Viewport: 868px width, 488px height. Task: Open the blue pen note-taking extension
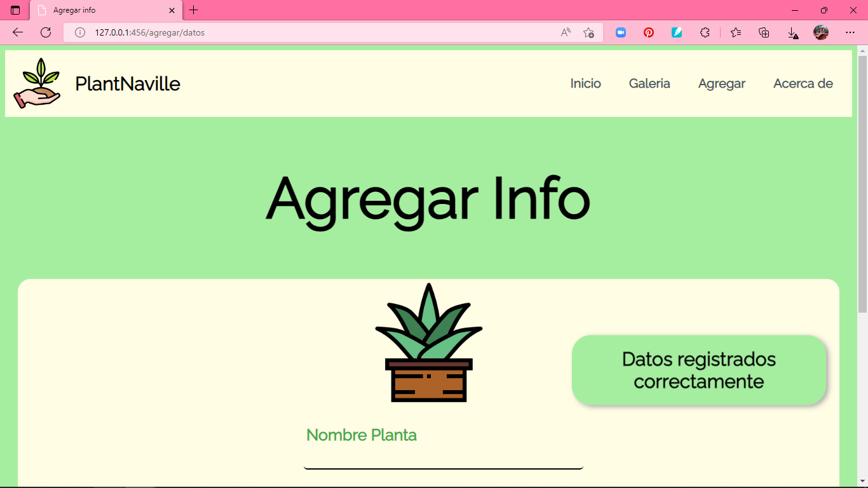[x=676, y=32]
